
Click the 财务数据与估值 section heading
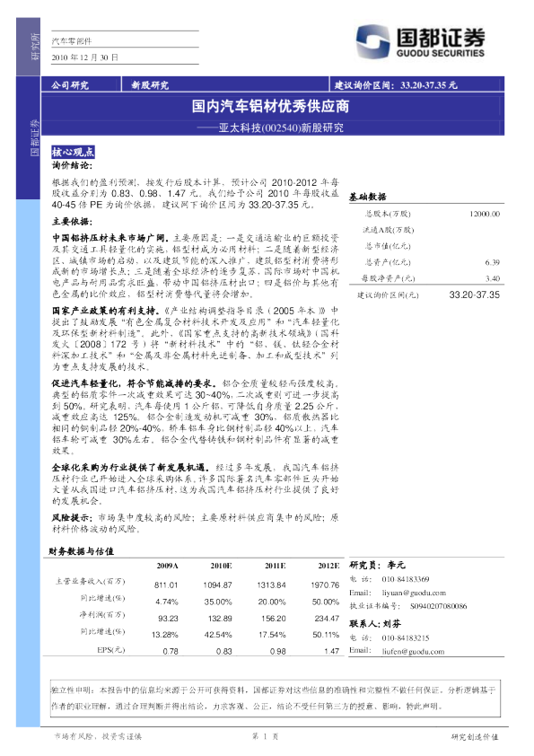coord(81,551)
